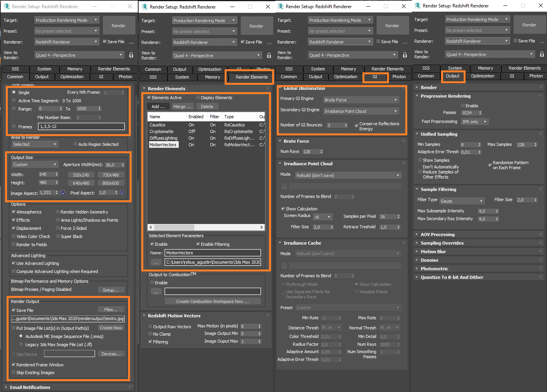Expand Motion Blur rollout
Viewport: 547px width, 392px height.
[433, 252]
